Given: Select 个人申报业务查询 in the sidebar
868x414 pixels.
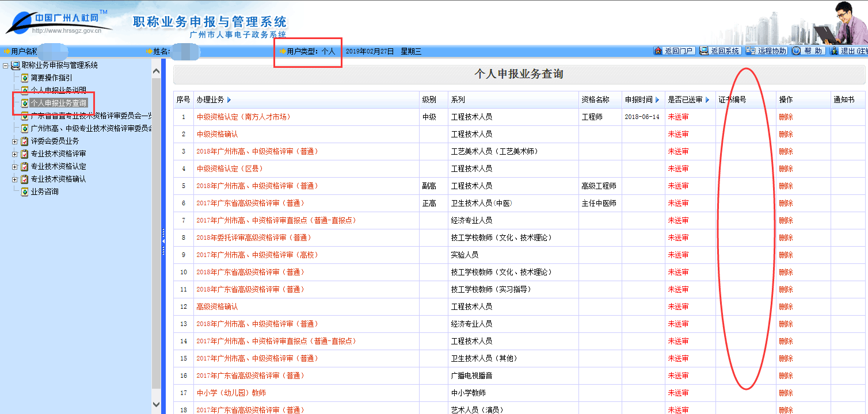Looking at the screenshot, I should (x=58, y=103).
